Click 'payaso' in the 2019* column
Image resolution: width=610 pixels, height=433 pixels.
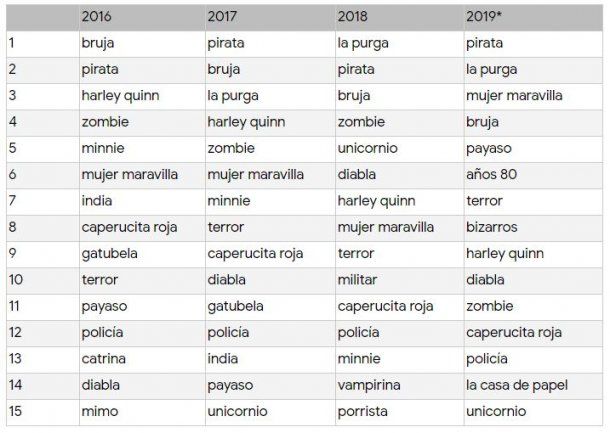pos(488,148)
